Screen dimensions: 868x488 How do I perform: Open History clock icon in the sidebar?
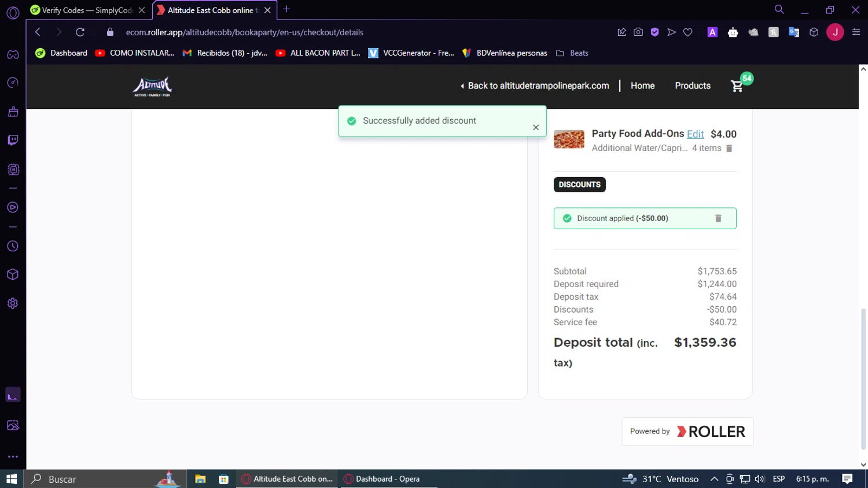[x=13, y=246]
